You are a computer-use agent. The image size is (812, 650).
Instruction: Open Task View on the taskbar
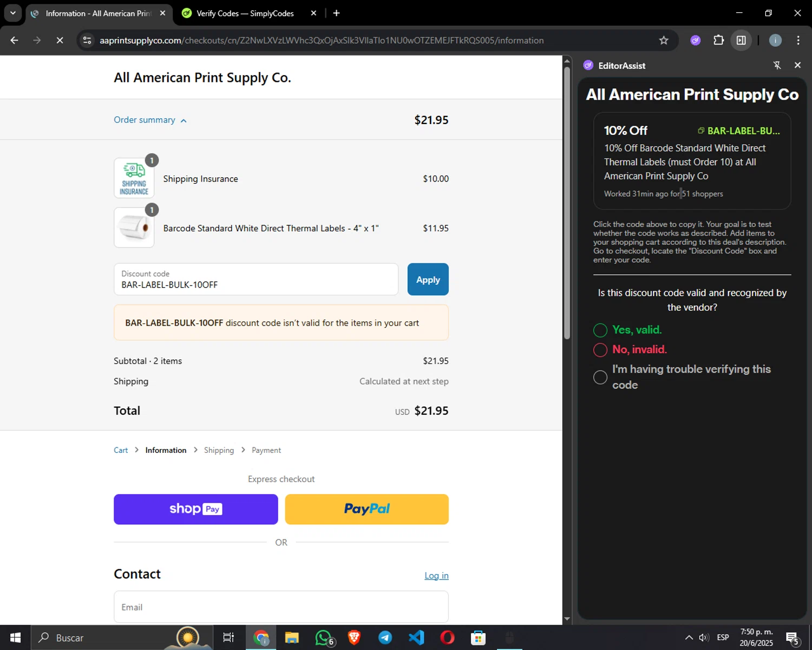[228, 638]
